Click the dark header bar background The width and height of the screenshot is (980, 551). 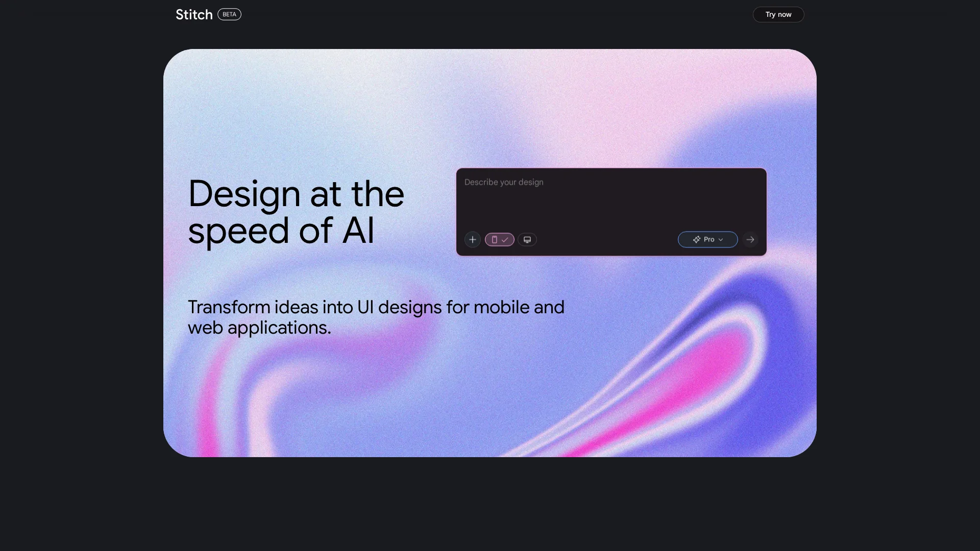[490, 14]
